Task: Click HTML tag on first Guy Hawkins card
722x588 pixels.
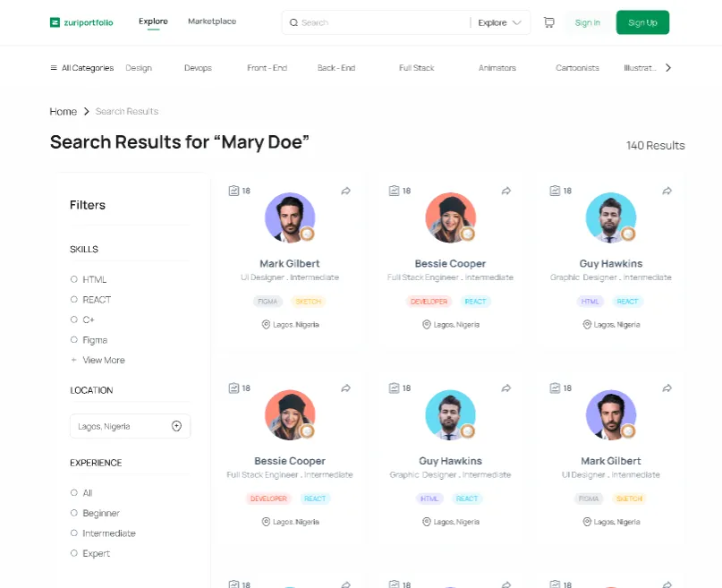Action: (x=590, y=302)
